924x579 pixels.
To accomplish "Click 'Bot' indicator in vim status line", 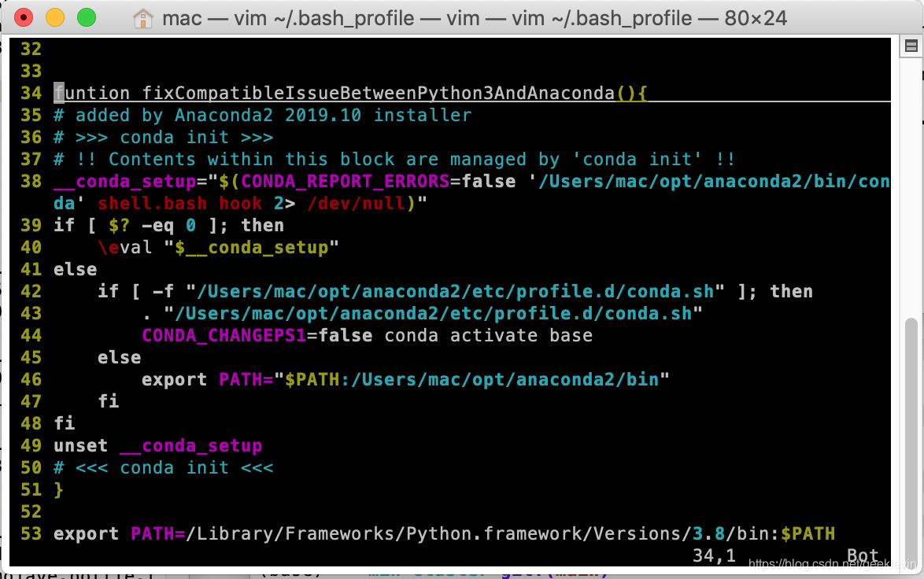I will click(863, 555).
